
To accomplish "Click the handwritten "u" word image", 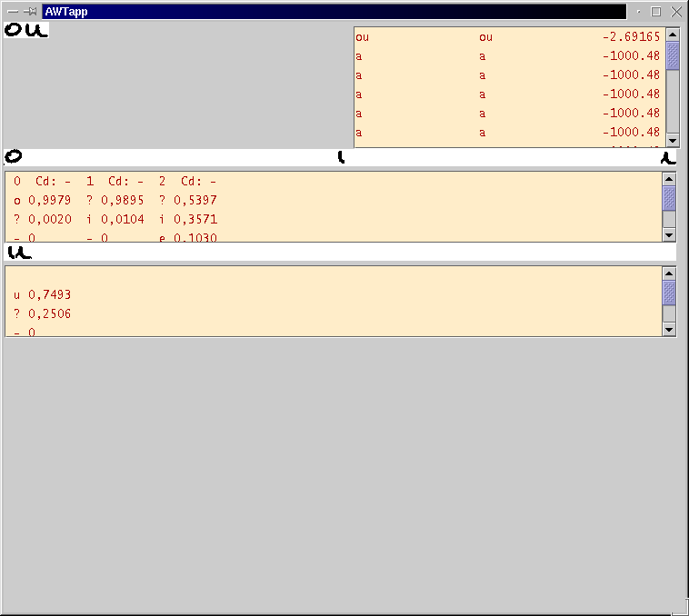I will (x=20, y=252).
